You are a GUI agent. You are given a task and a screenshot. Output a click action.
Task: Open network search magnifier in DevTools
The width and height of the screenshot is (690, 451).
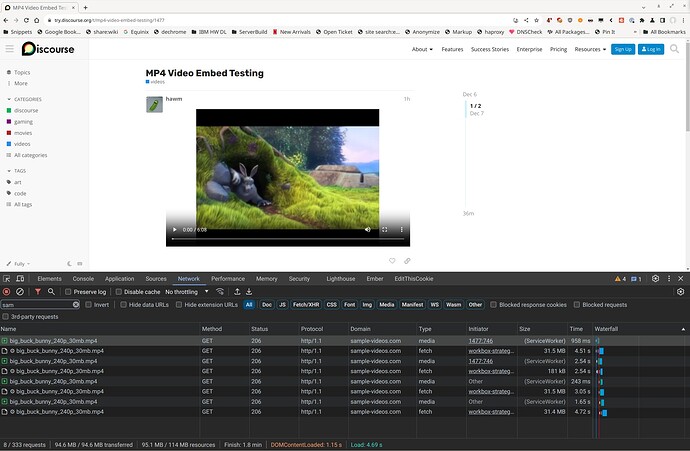(x=51, y=292)
